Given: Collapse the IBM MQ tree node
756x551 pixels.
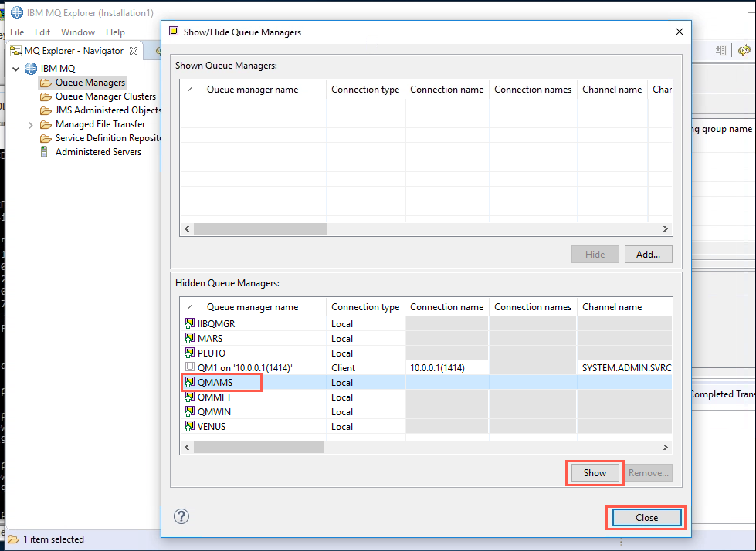Looking at the screenshot, I should [16, 69].
